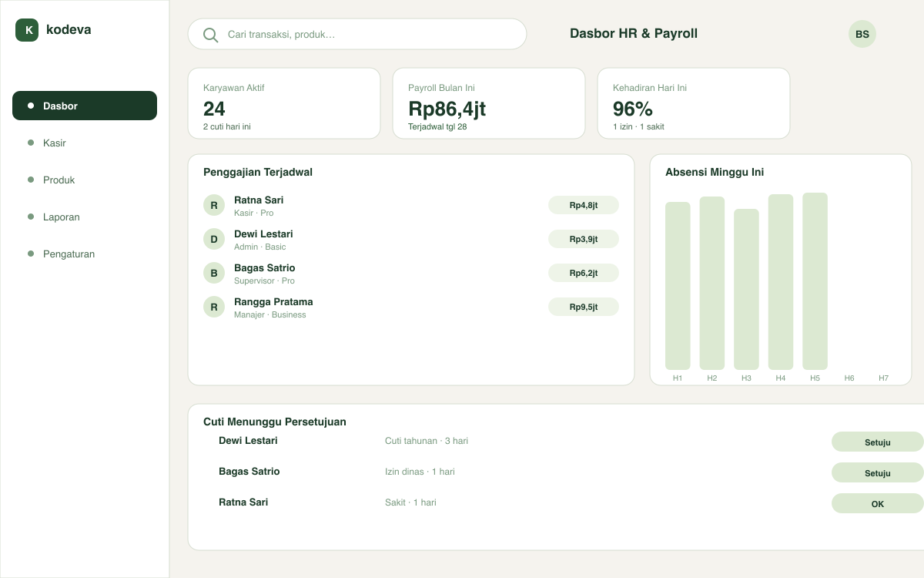This screenshot has height=578, width=924.
Task: Click the search magnifier icon
Action: 210,35
